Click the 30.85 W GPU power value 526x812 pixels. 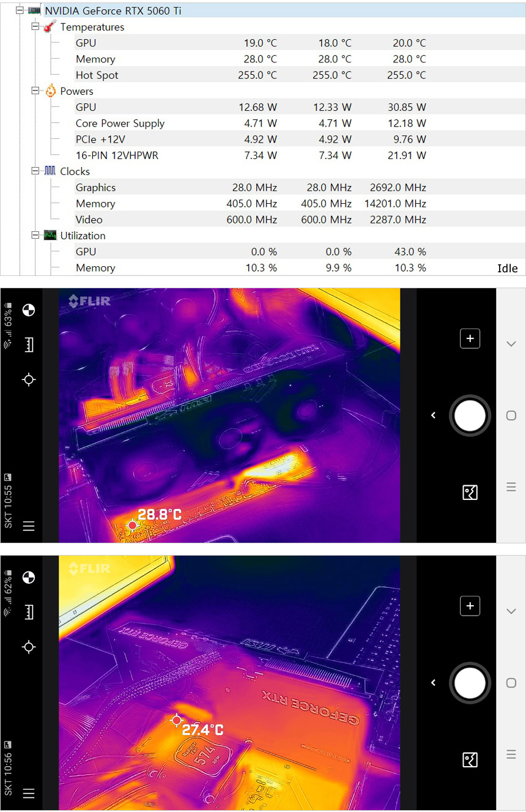(407, 107)
